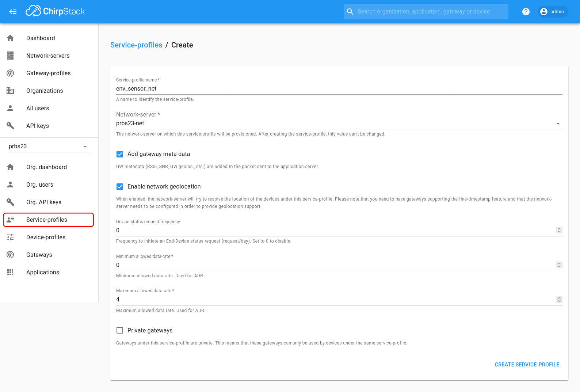Uncheck Enable network geolocation
Image resolution: width=580 pixels, height=392 pixels.
120,187
